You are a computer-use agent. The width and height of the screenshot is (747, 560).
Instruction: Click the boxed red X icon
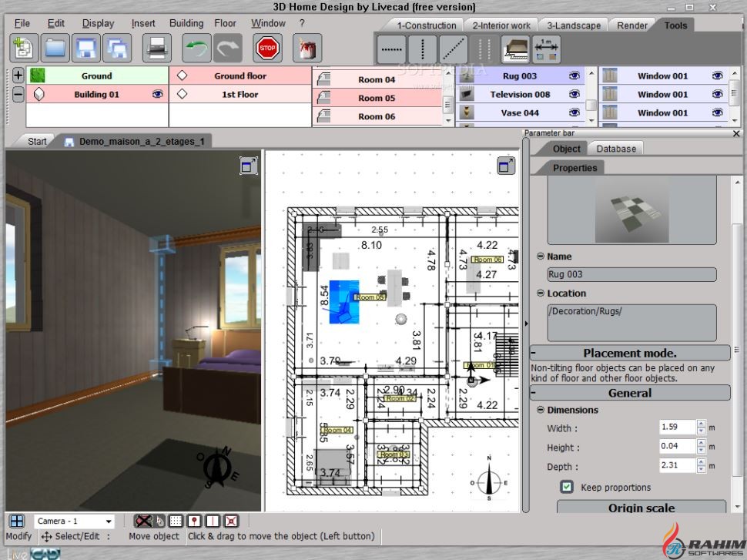point(231,521)
